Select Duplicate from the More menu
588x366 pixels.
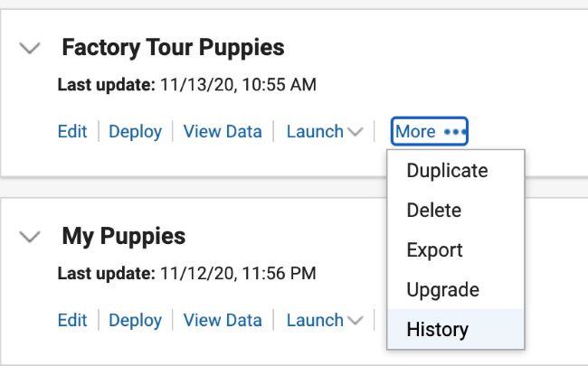[x=447, y=171]
